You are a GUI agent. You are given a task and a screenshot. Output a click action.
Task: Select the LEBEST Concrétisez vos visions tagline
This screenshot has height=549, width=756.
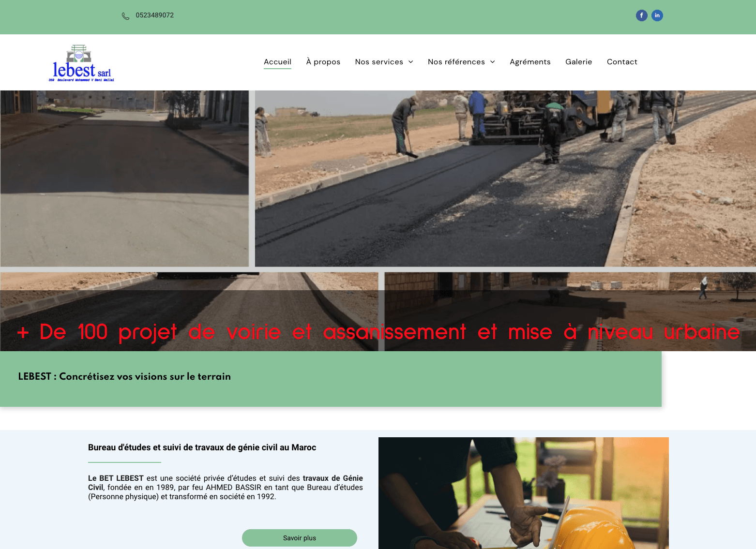[124, 376]
